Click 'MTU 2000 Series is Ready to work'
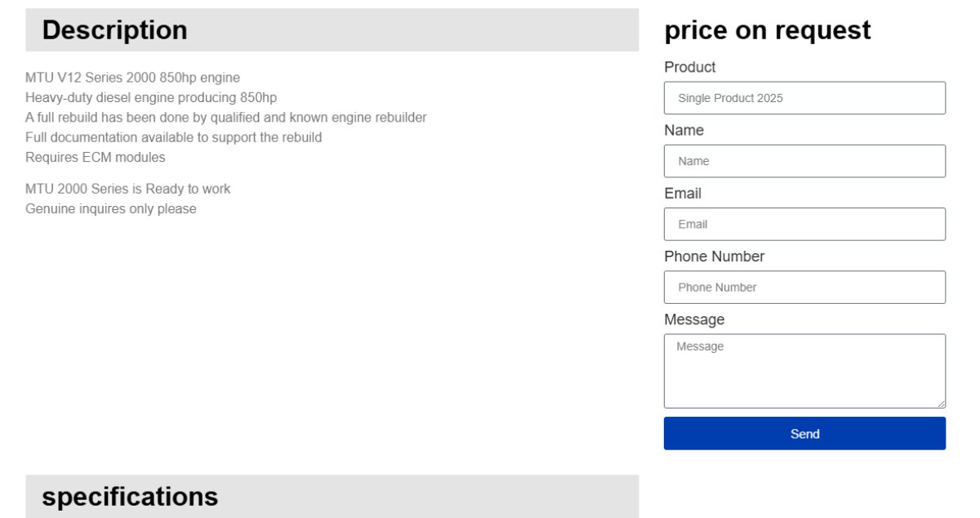The image size is (980, 518). pos(127,189)
